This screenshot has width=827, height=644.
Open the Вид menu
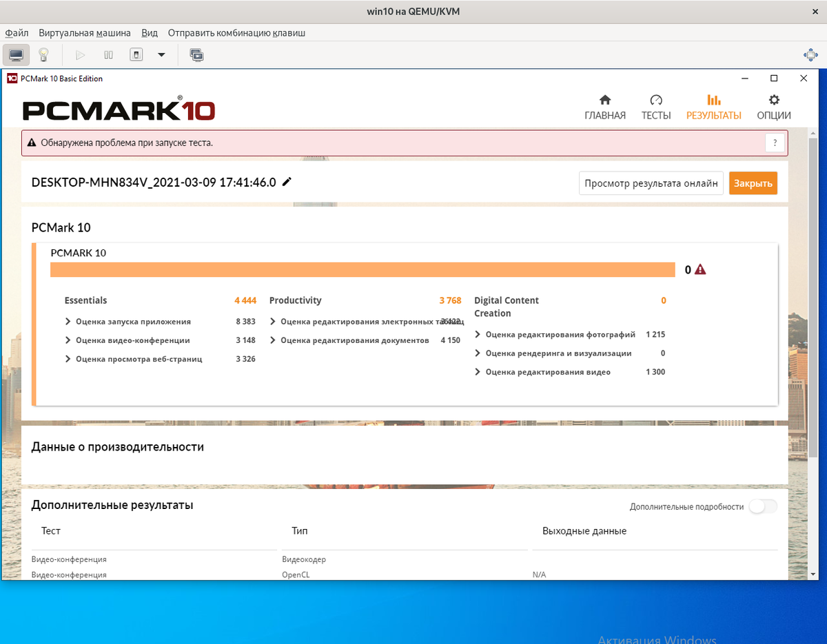[x=150, y=33]
